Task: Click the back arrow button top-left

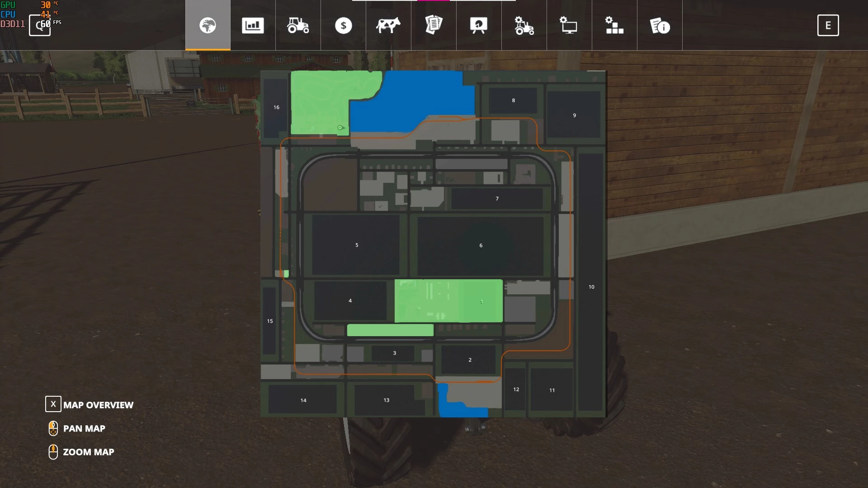Action: pyautogui.click(x=39, y=25)
